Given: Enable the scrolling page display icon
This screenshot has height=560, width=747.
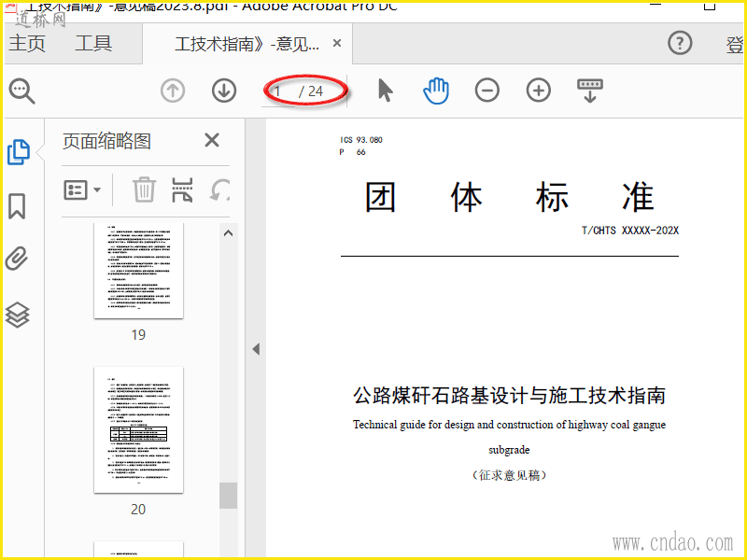Looking at the screenshot, I should (x=590, y=91).
